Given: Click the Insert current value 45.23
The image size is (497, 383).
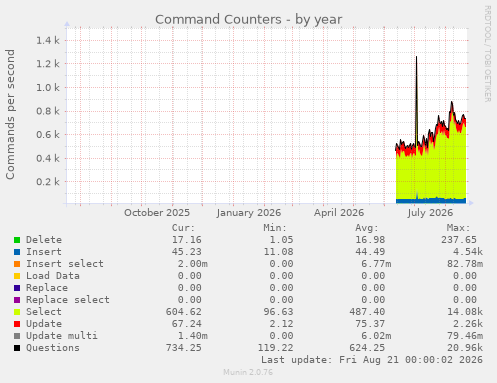Looking at the screenshot, I should (x=187, y=252).
